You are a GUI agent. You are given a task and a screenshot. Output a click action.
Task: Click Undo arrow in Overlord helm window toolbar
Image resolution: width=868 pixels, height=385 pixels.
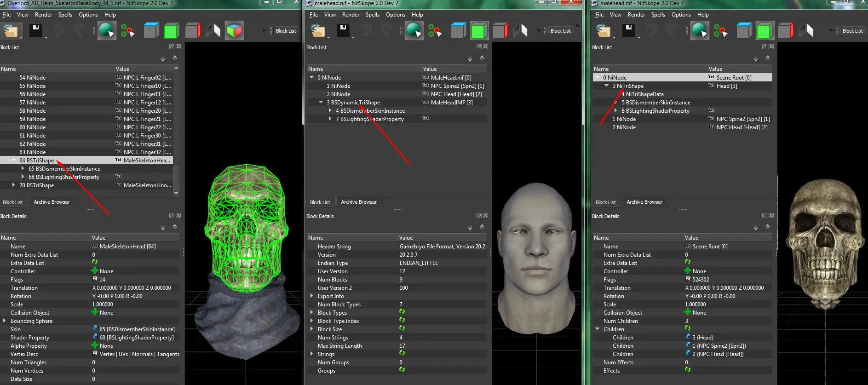tap(59, 31)
